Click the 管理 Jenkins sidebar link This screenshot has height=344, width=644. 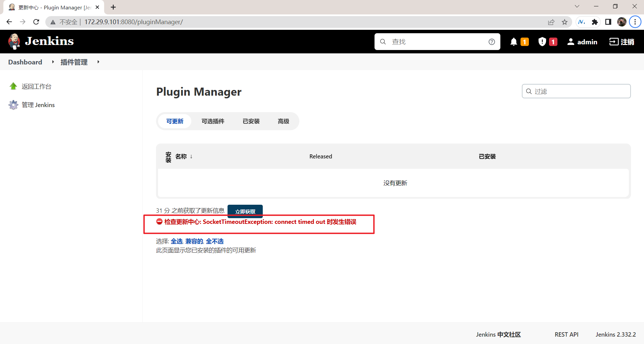click(x=38, y=105)
